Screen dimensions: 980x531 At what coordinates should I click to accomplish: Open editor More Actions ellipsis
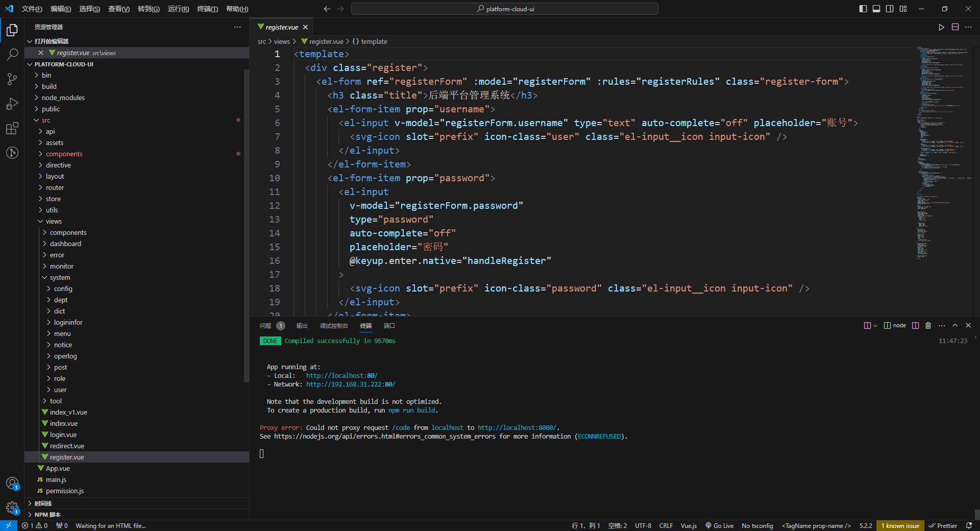[x=968, y=27]
